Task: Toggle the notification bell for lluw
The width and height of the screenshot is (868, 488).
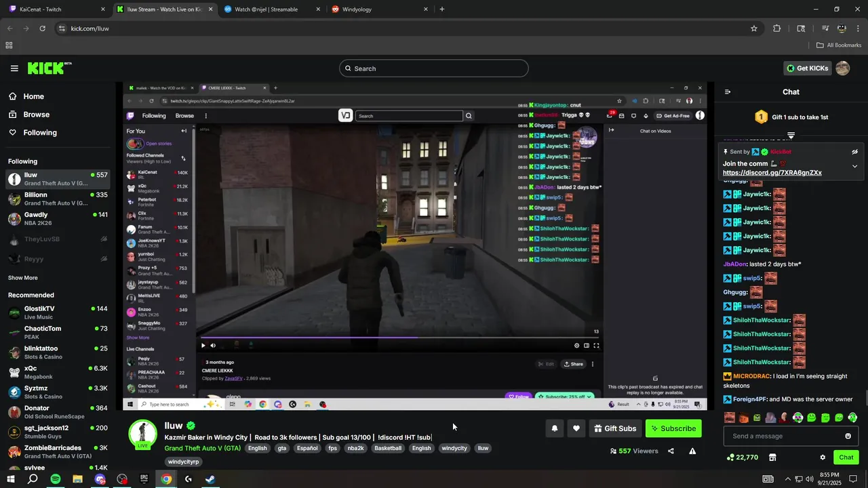Action: [555, 428]
